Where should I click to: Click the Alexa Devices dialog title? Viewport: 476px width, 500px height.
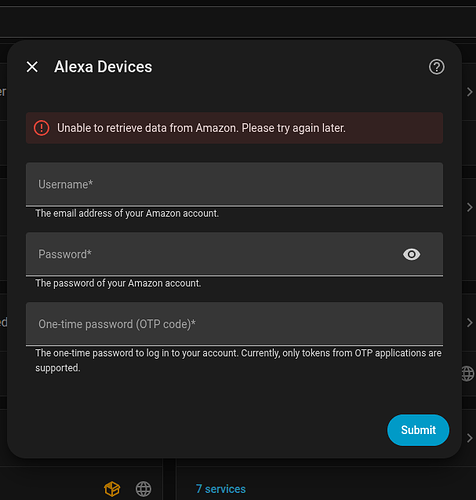point(103,67)
